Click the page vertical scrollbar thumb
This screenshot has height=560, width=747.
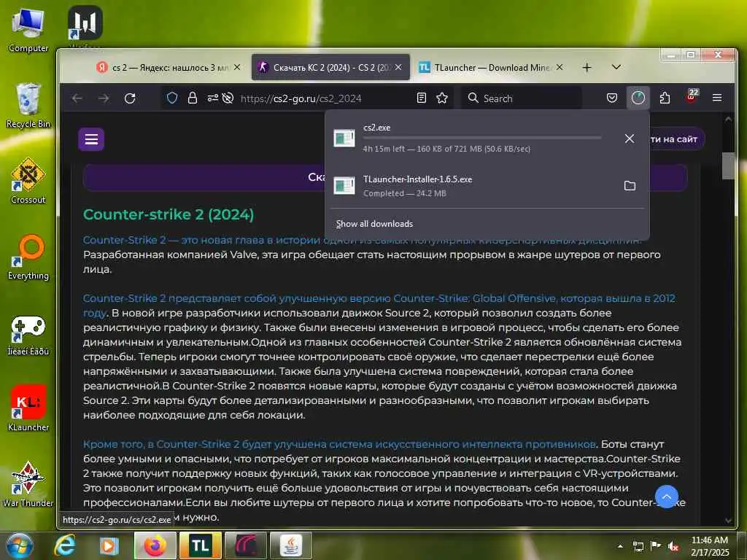pos(727,166)
